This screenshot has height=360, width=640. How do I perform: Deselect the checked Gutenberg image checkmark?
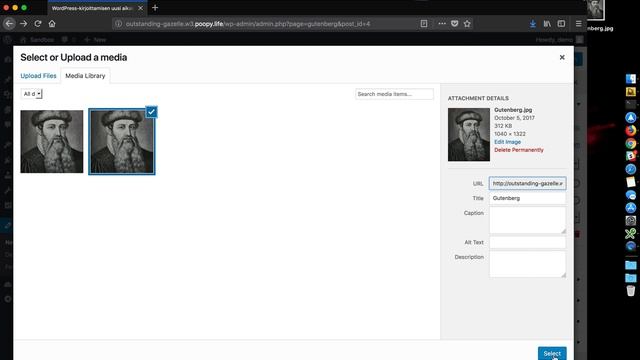point(151,112)
